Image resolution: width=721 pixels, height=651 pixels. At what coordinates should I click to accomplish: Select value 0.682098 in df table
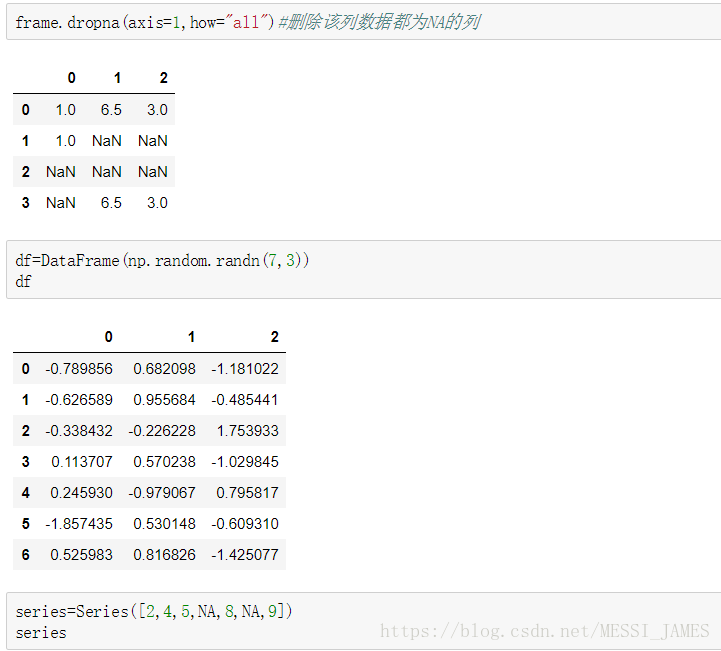tap(164, 369)
